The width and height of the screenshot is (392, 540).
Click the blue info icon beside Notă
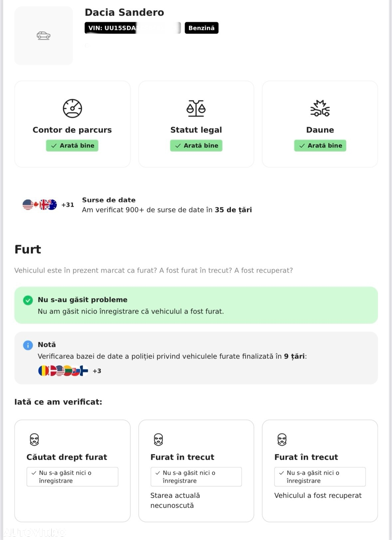[28, 345]
